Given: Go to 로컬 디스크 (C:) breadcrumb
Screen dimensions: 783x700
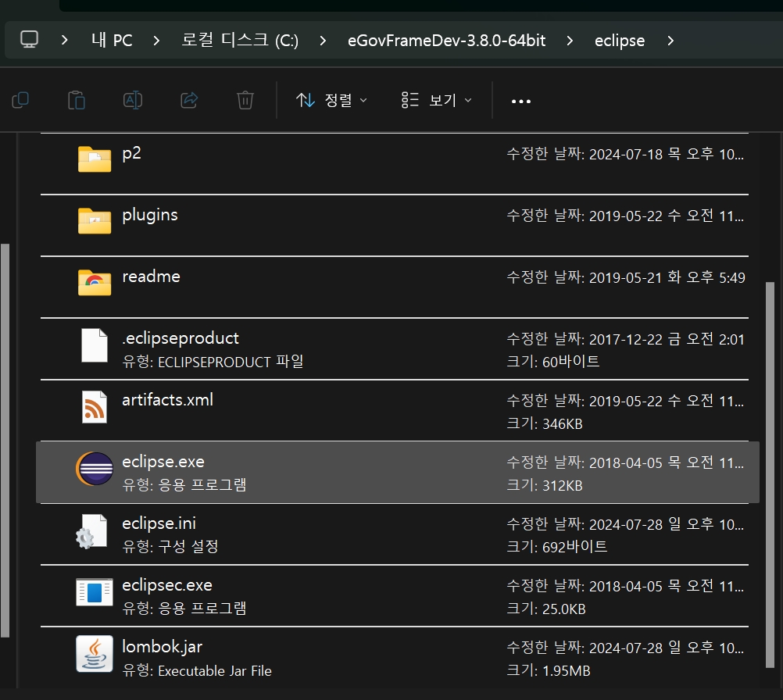Looking at the screenshot, I should click(x=240, y=40).
